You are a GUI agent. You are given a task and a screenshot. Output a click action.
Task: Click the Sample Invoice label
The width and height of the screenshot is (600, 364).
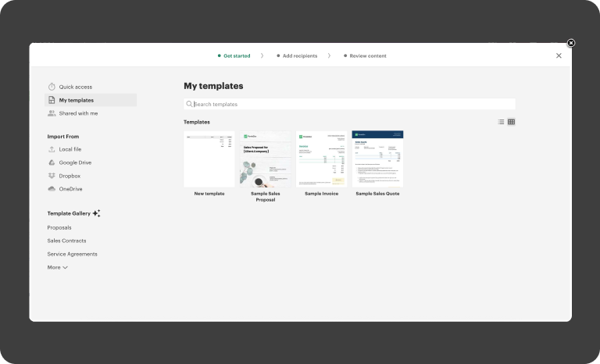coord(321,194)
